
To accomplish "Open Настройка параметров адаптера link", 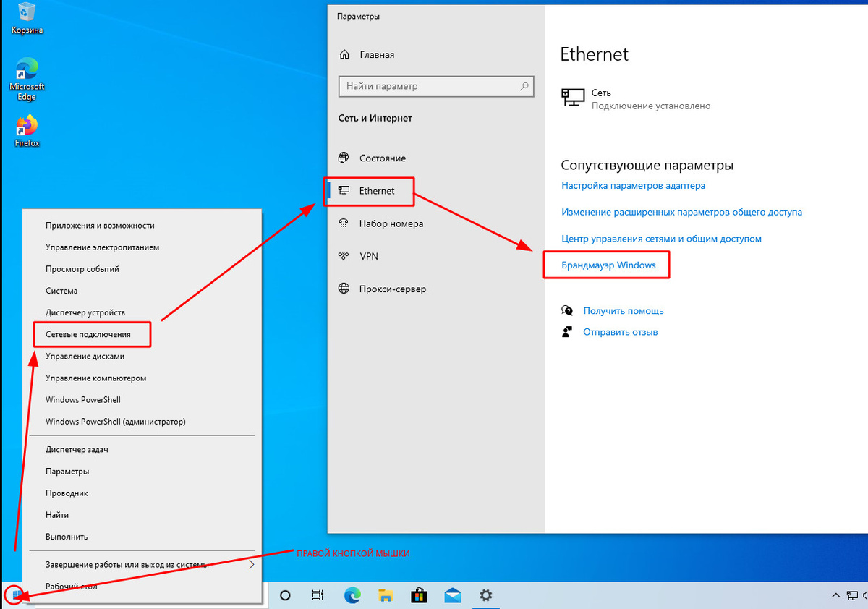I will tap(633, 185).
